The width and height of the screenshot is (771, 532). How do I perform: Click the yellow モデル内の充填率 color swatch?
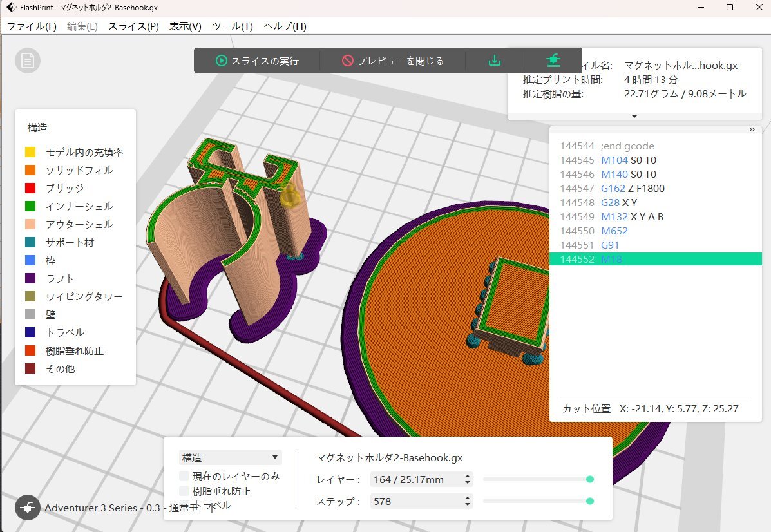(30, 152)
